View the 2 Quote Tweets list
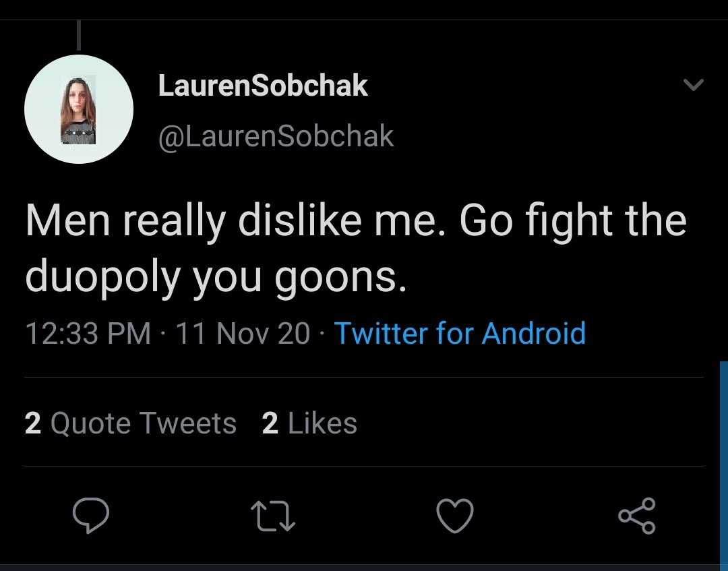This screenshot has width=728, height=571. tap(131, 423)
